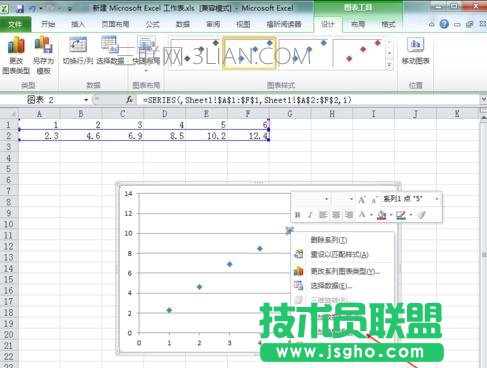
Task: Click font color A in mini toolbar
Action: pyautogui.click(x=362, y=215)
